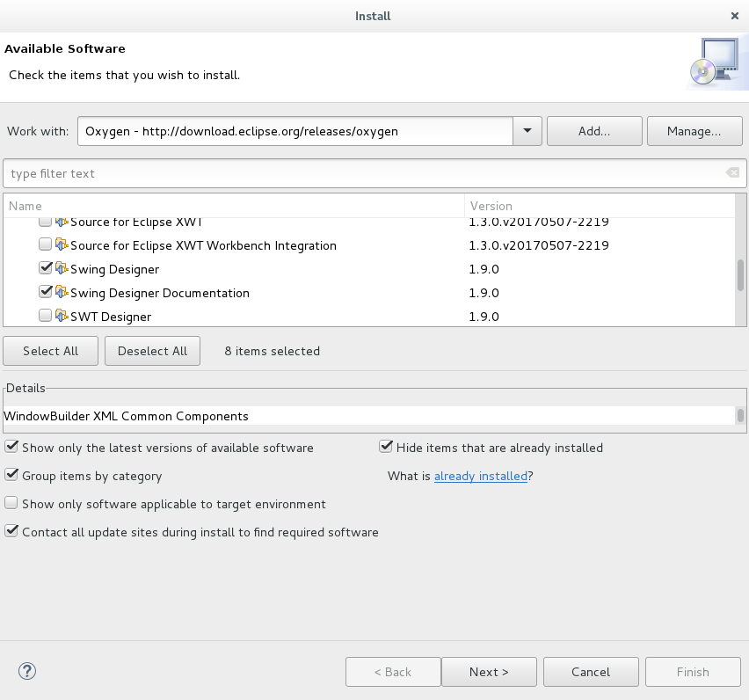Click version 1.9.0 of Swing Designer Documentation
This screenshot has height=700, width=749.
click(x=484, y=293)
